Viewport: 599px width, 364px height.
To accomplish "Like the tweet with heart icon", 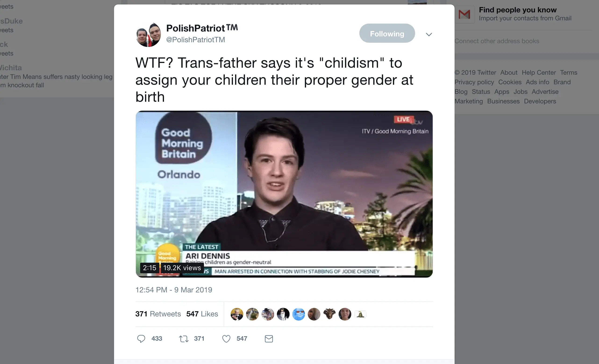I will [x=226, y=339].
